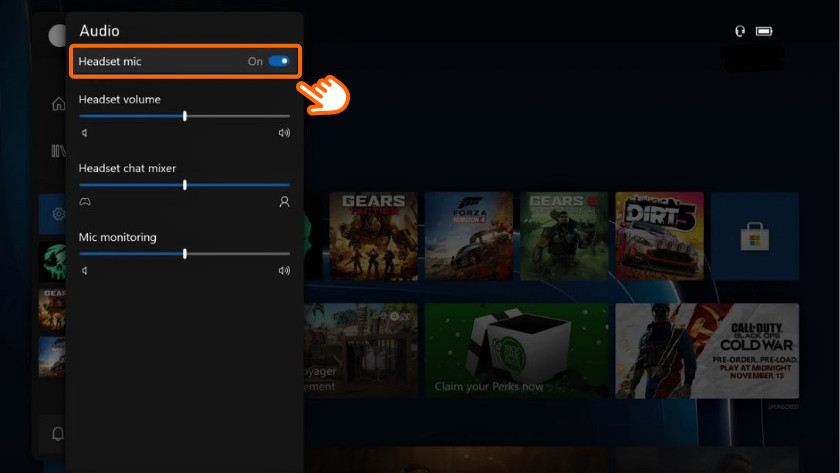The image size is (840, 473).
Task: Launch the Gears Tactics game tile
Action: (373, 236)
